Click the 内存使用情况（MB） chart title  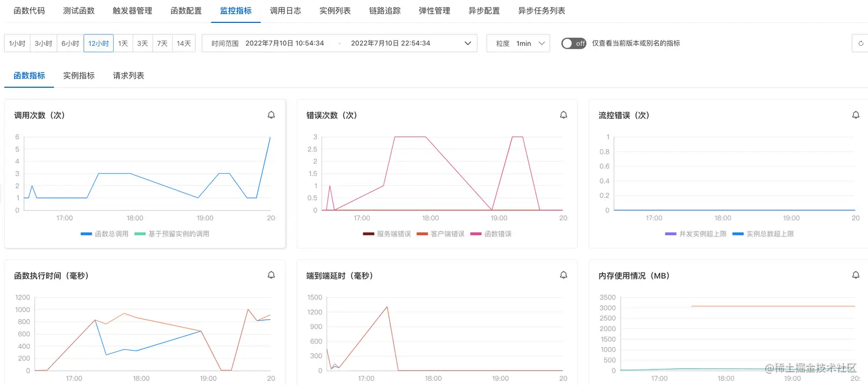click(634, 275)
